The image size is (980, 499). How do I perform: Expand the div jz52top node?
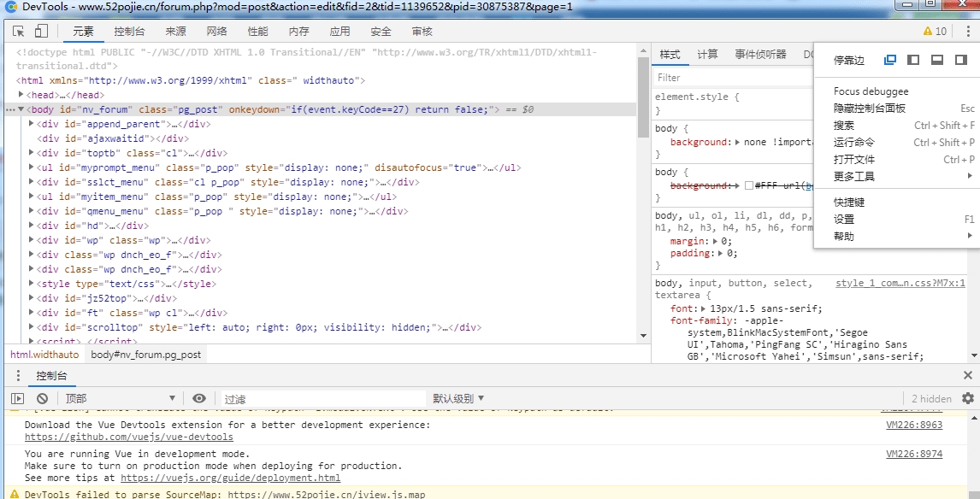32,298
